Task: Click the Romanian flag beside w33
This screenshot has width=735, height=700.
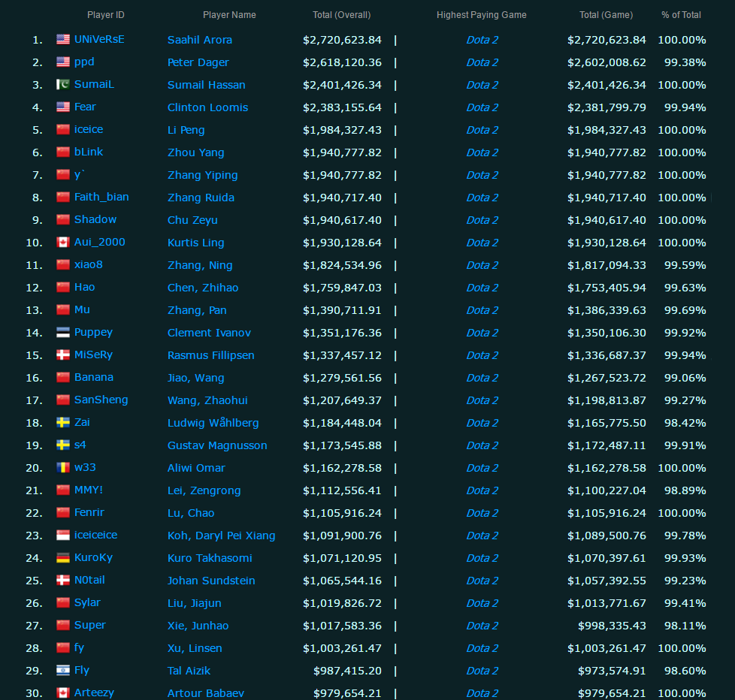Action: click(x=63, y=468)
